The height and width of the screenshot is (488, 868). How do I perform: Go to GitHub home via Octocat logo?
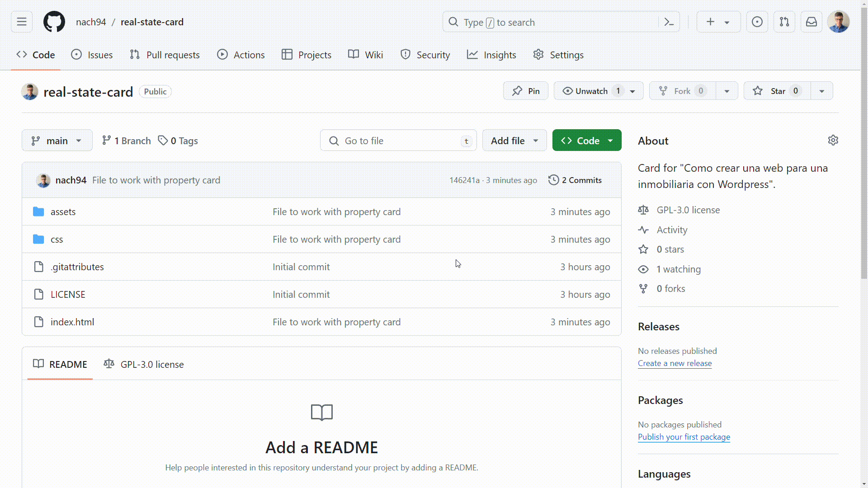coord(54,22)
